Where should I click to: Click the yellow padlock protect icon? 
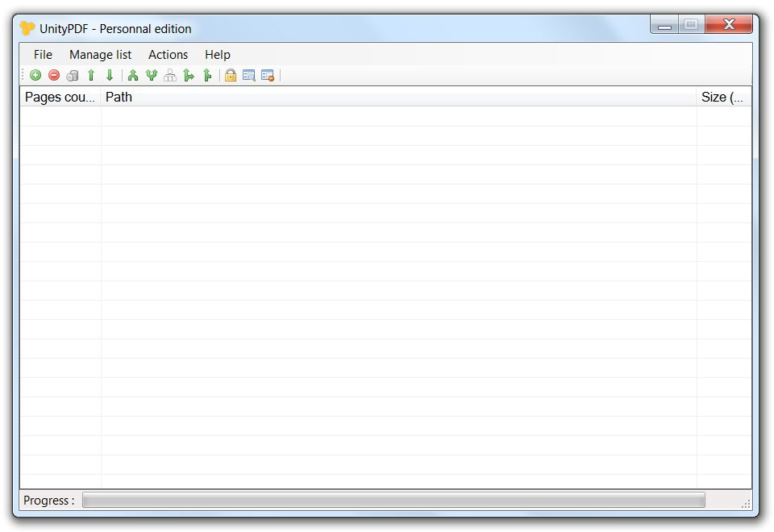click(x=231, y=75)
